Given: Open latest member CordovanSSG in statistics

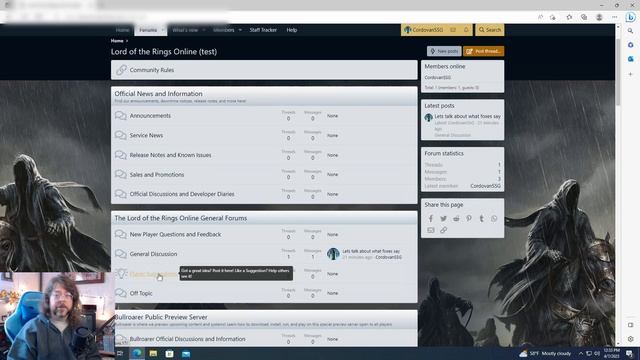Looking at the screenshot, I should coord(485,186).
